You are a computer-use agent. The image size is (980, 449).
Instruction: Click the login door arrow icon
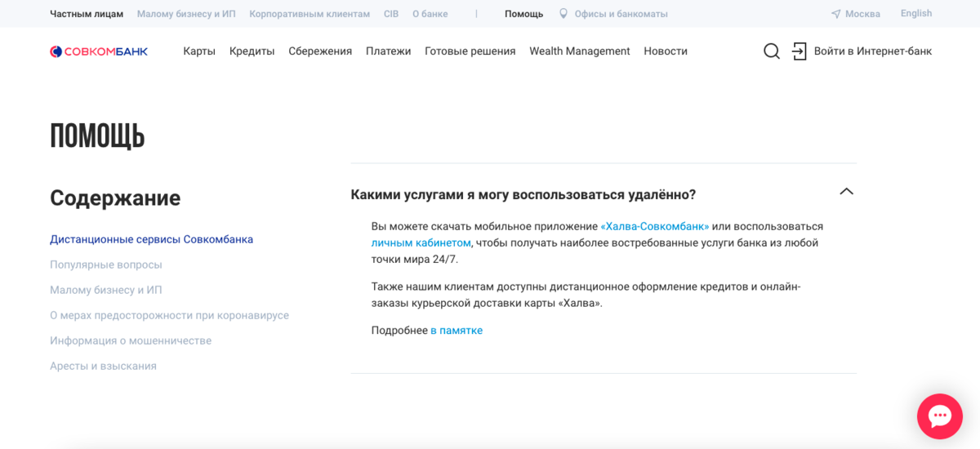[x=799, y=51]
